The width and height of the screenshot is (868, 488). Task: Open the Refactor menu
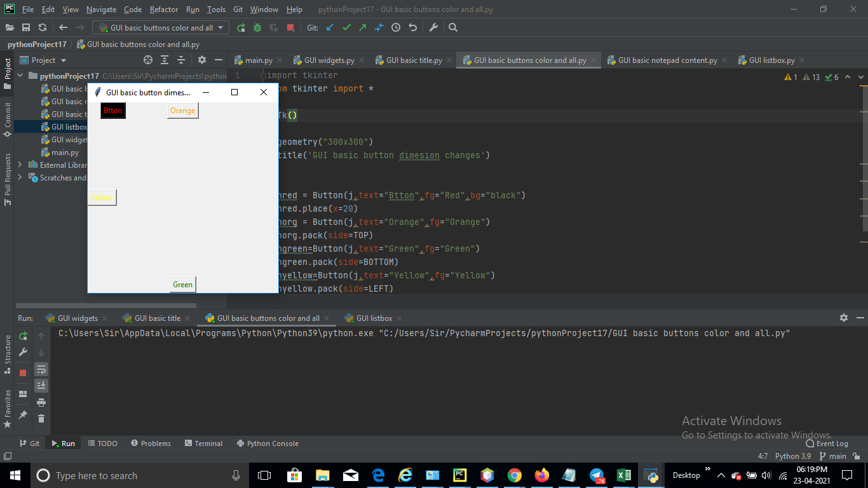click(163, 10)
